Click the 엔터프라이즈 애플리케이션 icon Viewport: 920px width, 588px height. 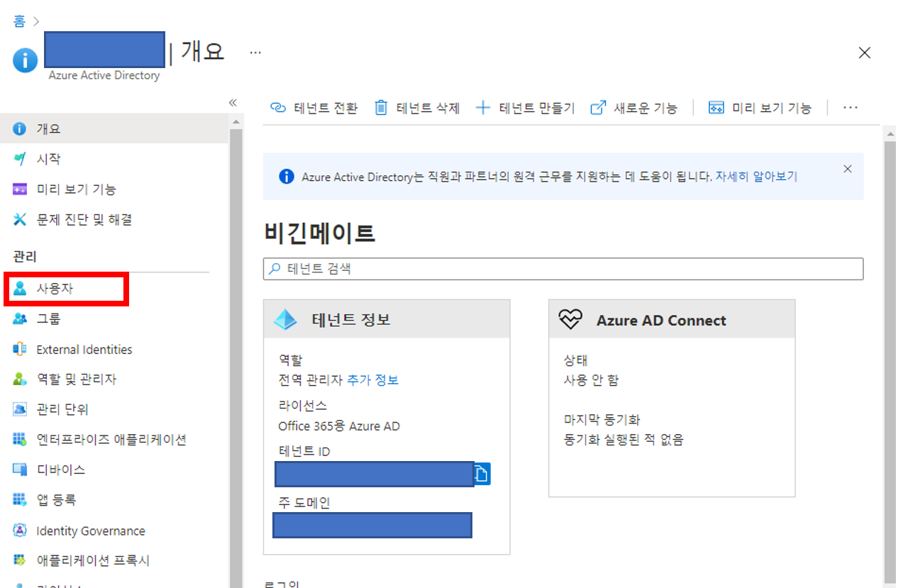click(20, 439)
